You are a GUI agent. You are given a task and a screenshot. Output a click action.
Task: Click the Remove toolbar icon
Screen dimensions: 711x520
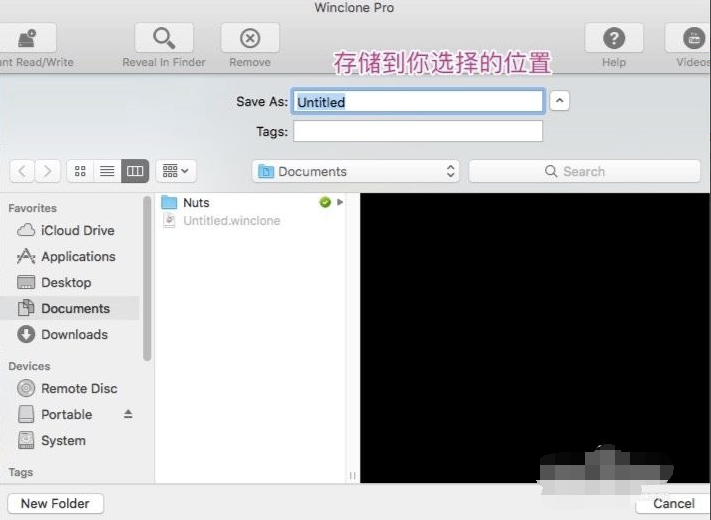tap(250, 38)
